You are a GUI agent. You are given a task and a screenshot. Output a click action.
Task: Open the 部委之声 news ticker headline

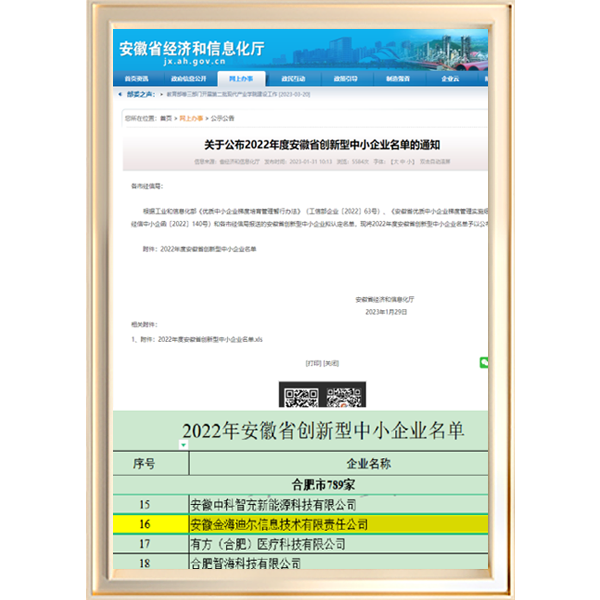[238, 94]
